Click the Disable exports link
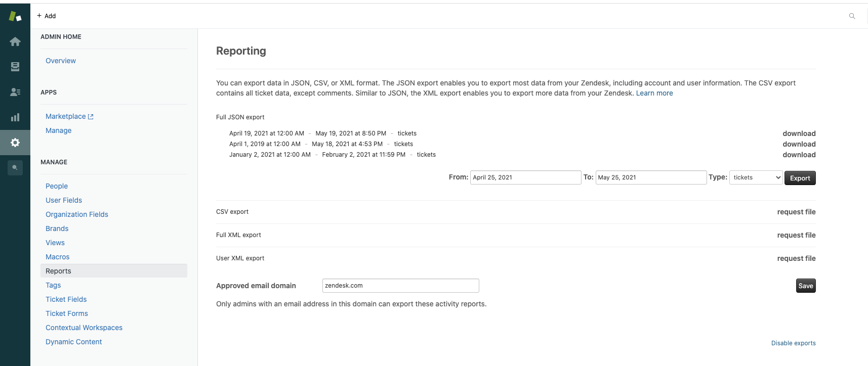The height and width of the screenshot is (366, 868). (793, 343)
